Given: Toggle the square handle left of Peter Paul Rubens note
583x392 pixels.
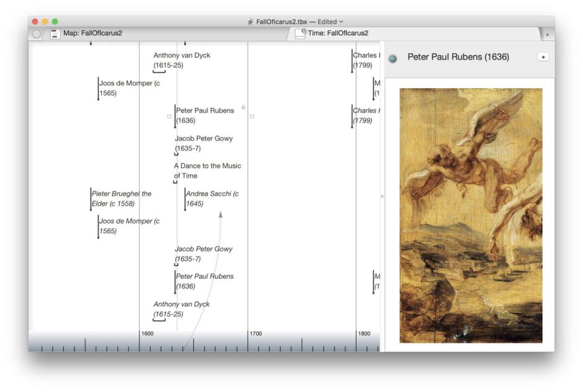Looking at the screenshot, I should pos(168,116).
